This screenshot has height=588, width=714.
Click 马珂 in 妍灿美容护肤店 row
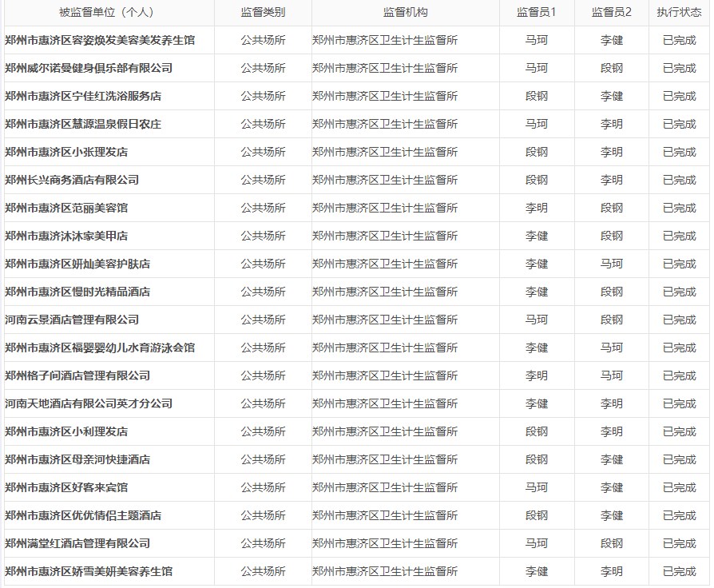click(x=612, y=264)
